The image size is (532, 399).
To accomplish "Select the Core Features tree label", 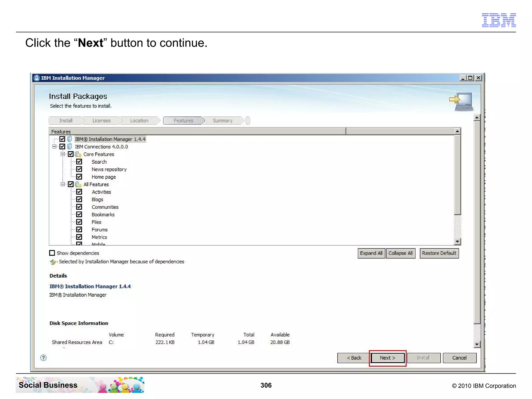I will [99, 154].
